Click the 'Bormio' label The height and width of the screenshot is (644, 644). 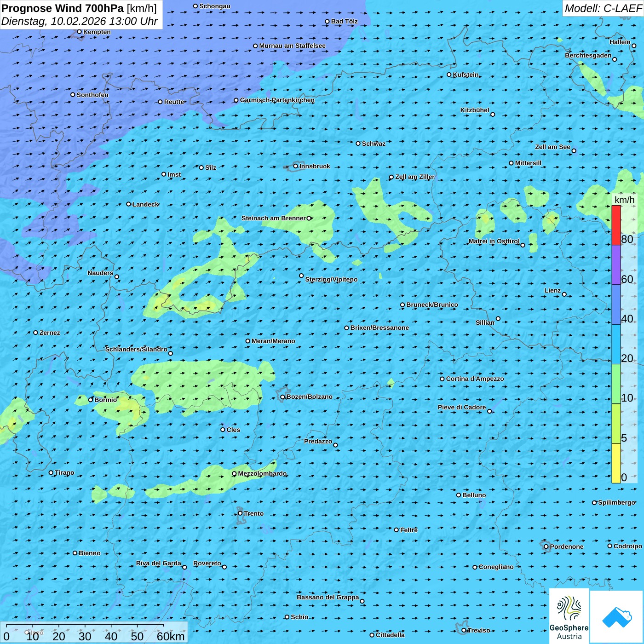[105, 400]
